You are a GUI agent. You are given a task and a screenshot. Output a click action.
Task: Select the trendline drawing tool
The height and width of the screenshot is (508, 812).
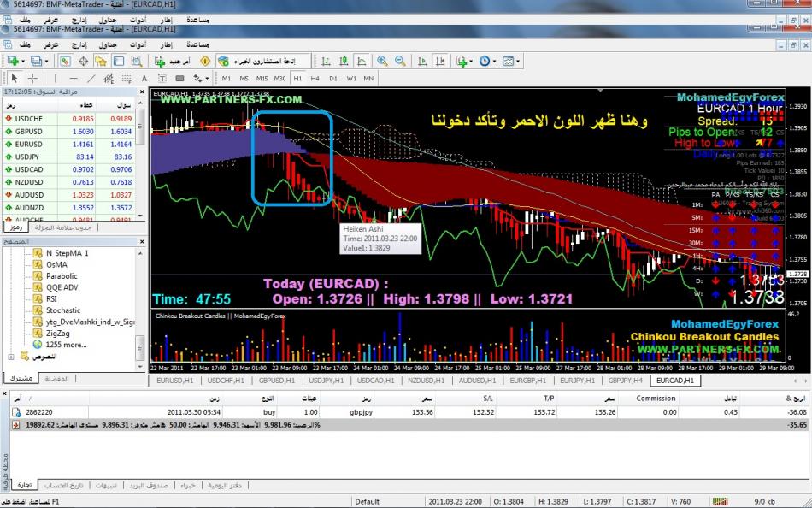(x=91, y=79)
